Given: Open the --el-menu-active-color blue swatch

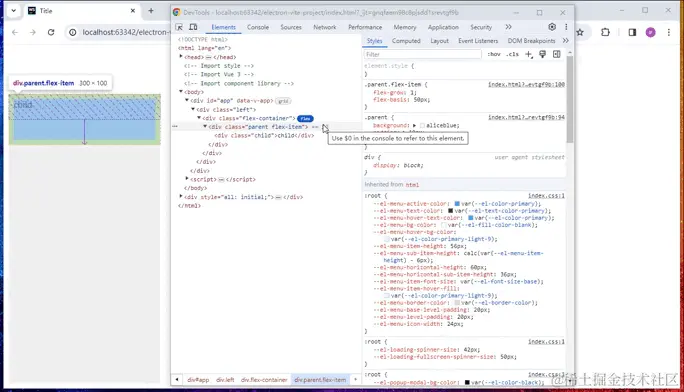Looking at the screenshot, I should click(457, 204).
